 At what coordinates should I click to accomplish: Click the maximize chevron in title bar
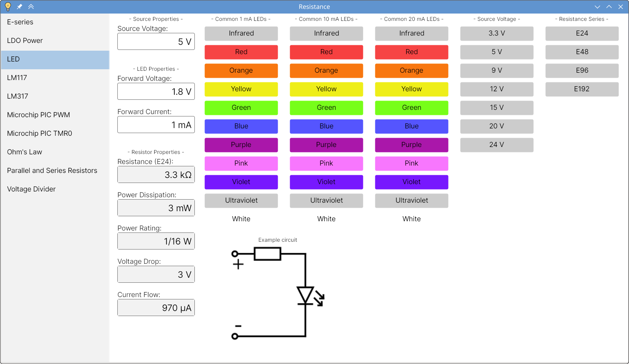click(609, 7)
